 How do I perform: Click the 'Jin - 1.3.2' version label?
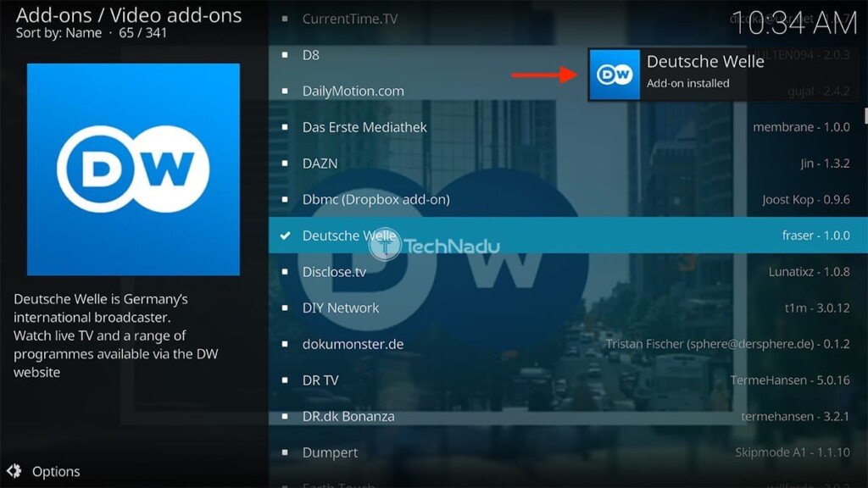pos(825,164)
